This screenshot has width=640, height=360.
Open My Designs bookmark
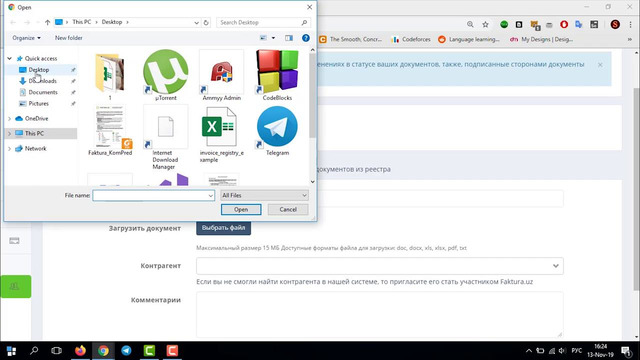click(542, 40)
